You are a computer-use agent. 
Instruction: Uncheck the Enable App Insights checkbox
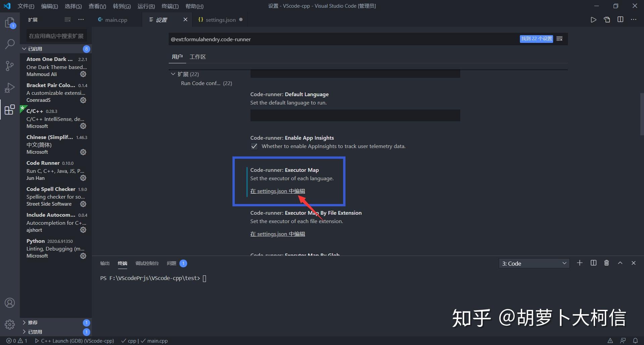pyautogui.click(x=254, y=146)
